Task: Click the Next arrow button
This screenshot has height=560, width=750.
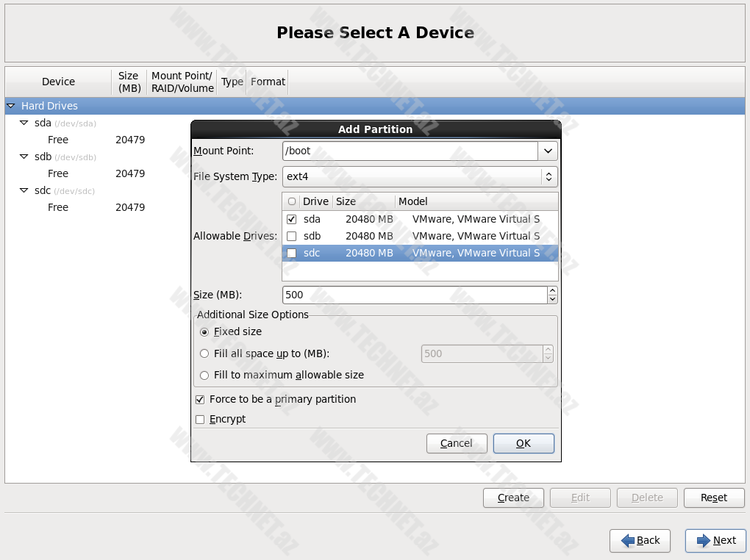Action: (x=715, y=540)
